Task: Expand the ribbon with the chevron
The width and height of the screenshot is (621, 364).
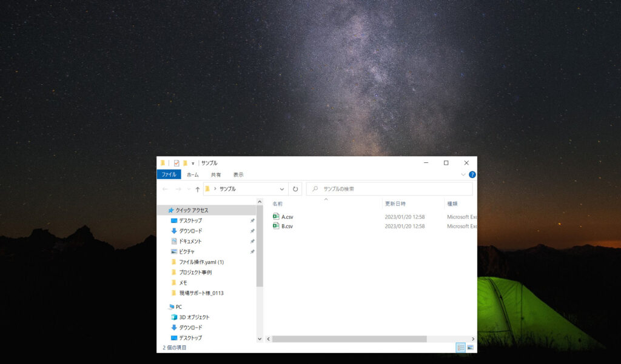Action: tap(463, 174)
